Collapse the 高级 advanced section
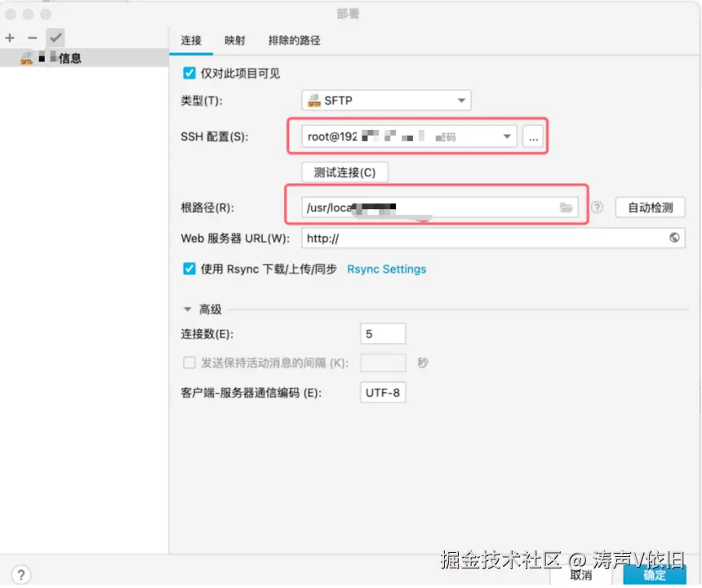Image resolution: width=702 pixels, height=588 pixels. pos(187,309)
